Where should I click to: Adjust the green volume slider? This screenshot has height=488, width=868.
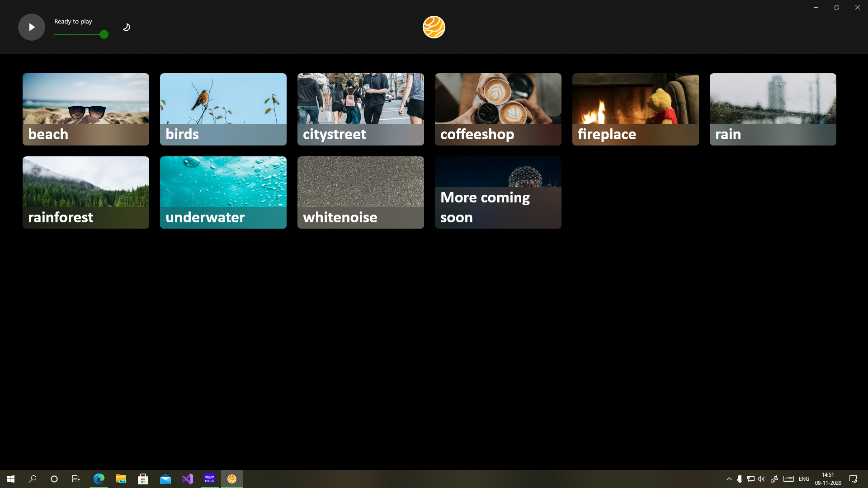coord(104,34)
